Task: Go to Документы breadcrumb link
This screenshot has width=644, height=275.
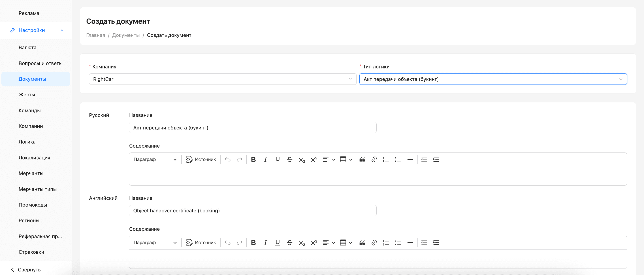Action: [126, 35]
